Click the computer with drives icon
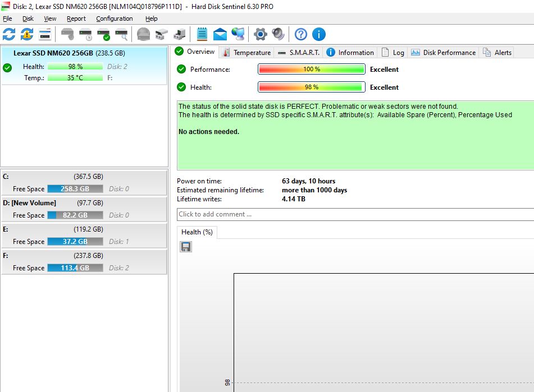The image size is (534, 392). point(180,34)
